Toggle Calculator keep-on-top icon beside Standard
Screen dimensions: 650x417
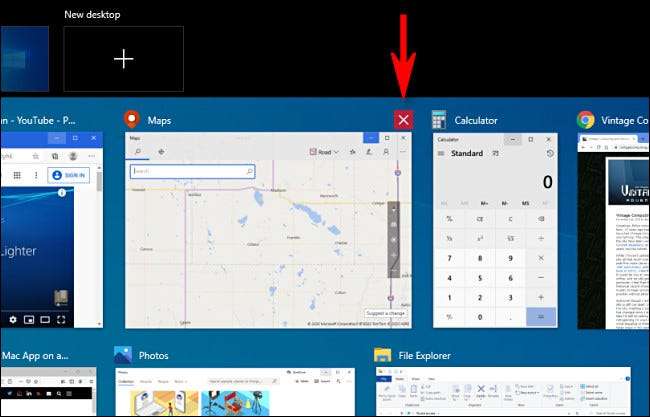495,153
